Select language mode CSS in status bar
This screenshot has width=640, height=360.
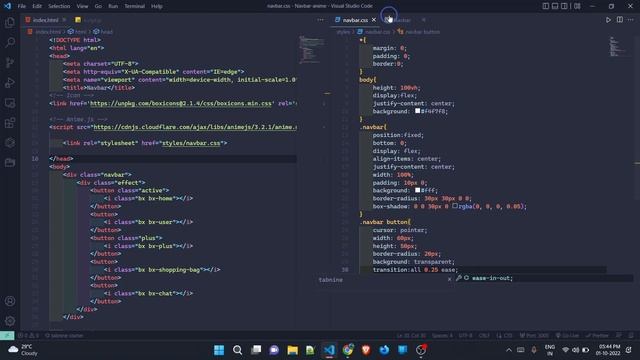(504, 336)
